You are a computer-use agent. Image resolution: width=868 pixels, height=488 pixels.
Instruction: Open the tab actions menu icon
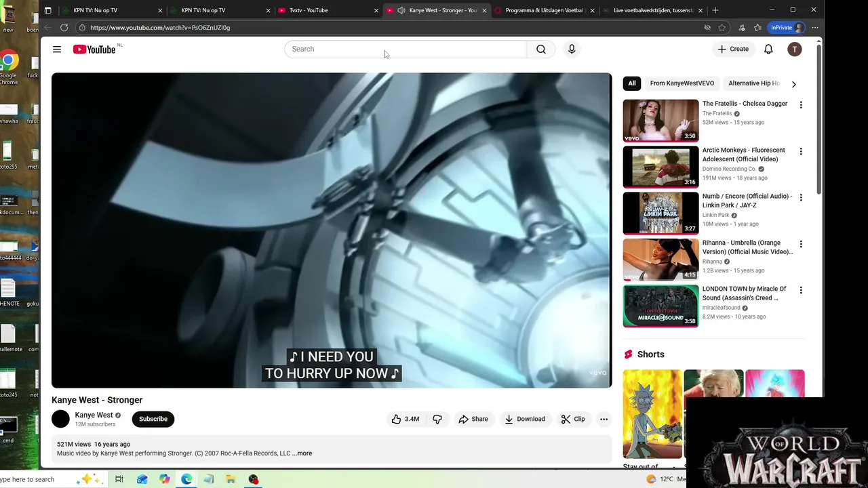pos(47,10)
